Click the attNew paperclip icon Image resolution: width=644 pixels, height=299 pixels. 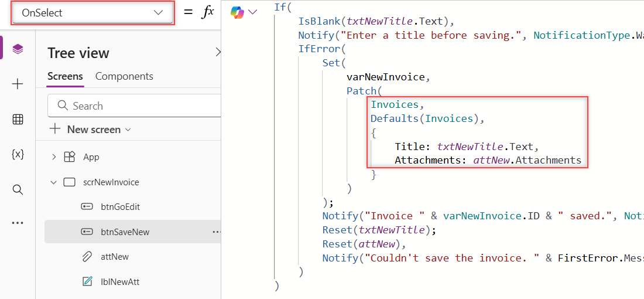pyautogui.click(x=87, y=257)
